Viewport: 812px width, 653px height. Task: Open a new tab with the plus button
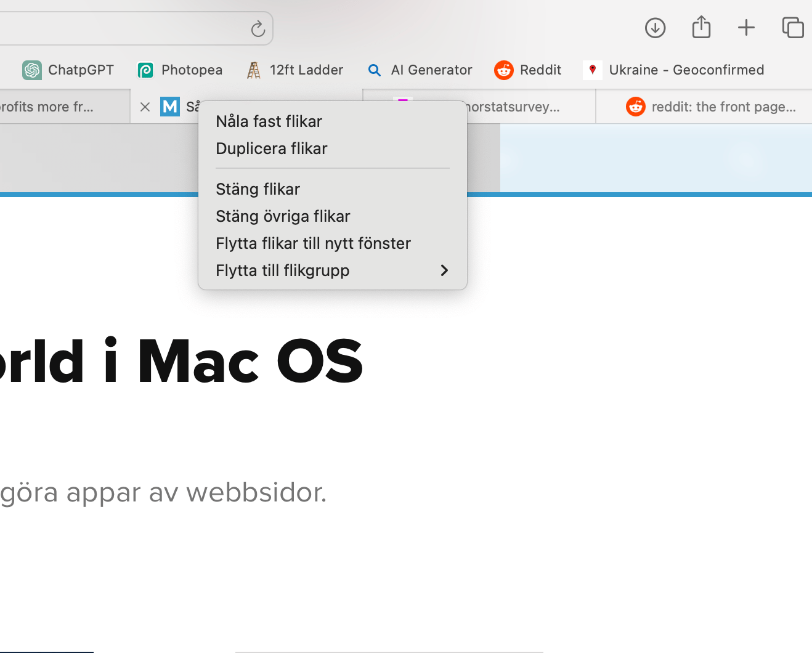746,28
